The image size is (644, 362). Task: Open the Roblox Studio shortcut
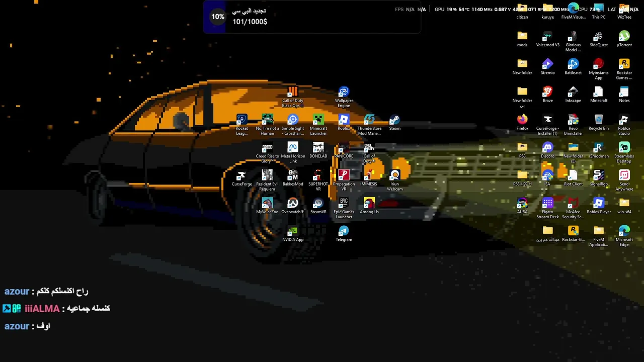[624, 125]
